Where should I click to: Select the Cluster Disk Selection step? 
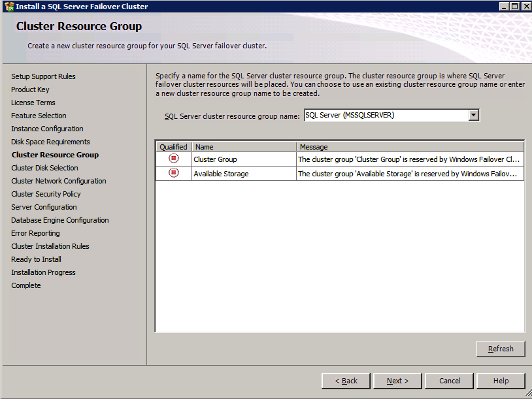[x=44, y=168]
